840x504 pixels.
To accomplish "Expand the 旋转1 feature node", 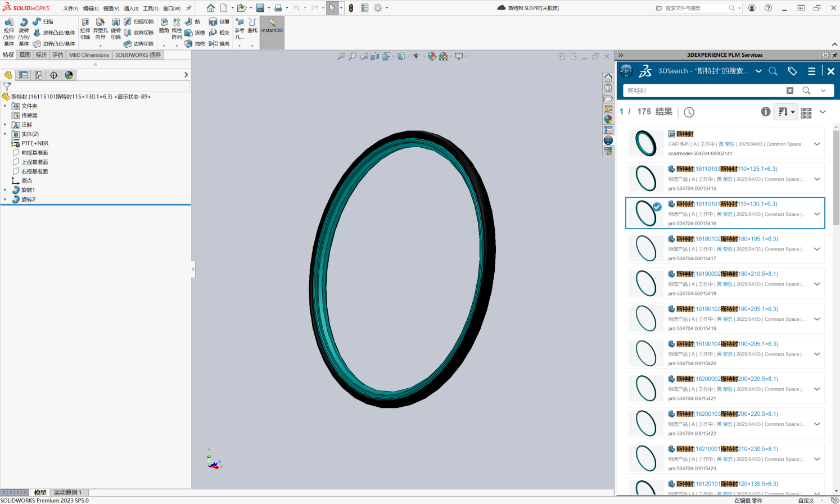I will click(x=6, y=190).
